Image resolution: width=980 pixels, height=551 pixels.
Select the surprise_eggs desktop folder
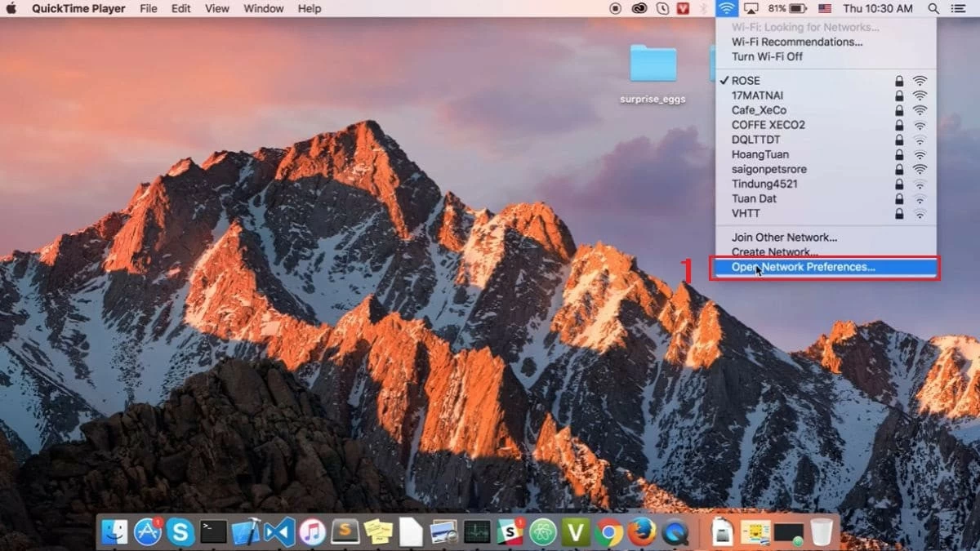(x=653, y=64)
